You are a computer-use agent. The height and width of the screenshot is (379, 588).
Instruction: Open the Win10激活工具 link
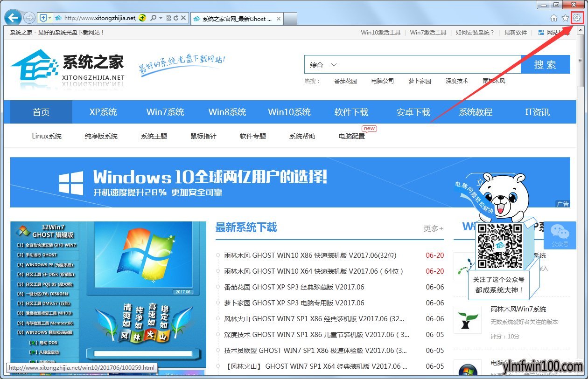point(381,32)
